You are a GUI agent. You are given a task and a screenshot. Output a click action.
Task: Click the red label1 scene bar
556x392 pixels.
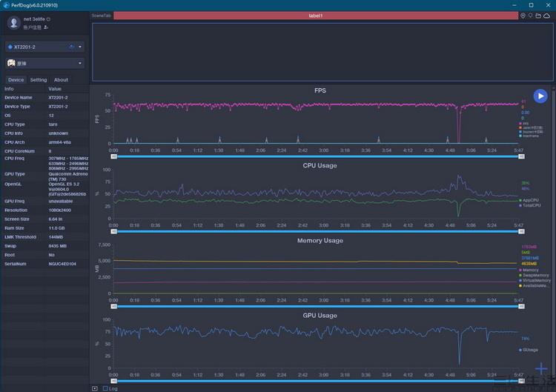pyautogui.click(x=315, y=16)
